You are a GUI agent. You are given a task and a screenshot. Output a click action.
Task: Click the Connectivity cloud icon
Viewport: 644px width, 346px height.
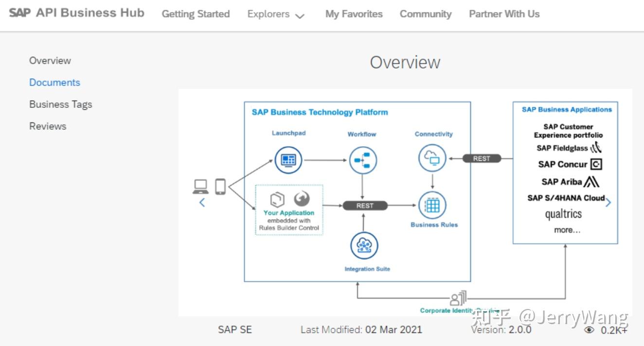(432, 157)
